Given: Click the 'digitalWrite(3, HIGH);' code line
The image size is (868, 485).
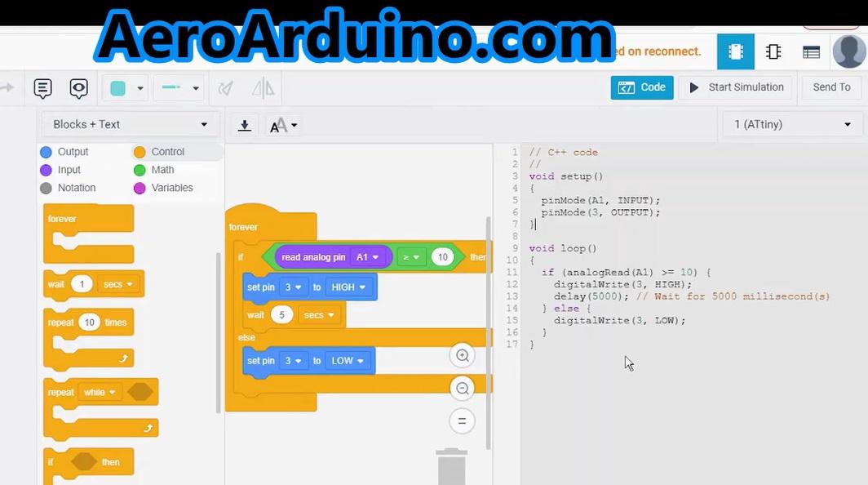Looking at the screenshot, I should pyautogui.click(x=622, y=284).
